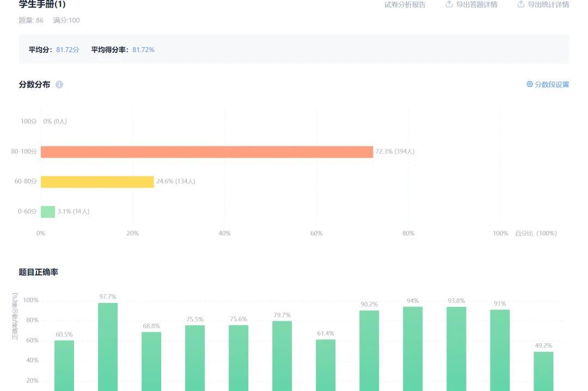
Task: Click the bar labeled 60.5%
Action: [x=64, y=365]
